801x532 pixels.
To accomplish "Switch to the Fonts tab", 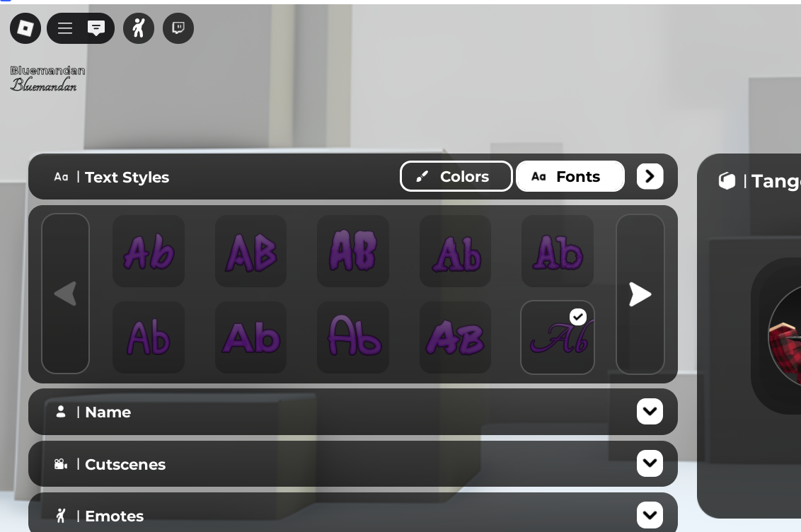I will tap(570, 176).
